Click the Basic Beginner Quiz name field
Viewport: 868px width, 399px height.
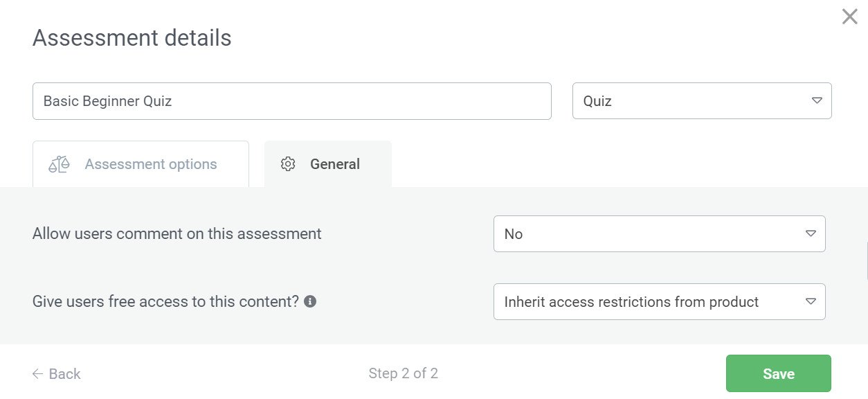(x=291, y=101)
